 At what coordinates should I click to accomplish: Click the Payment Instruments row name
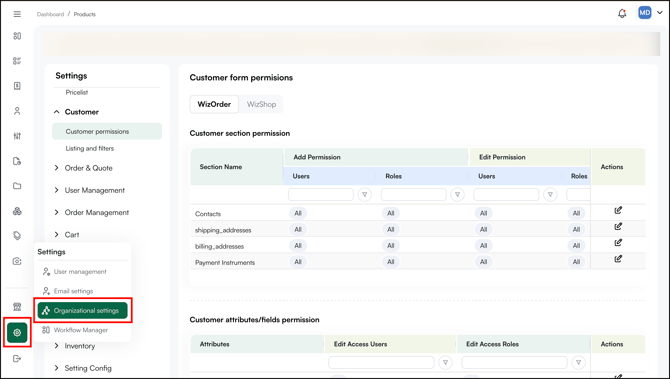click(x=225, y=262)
